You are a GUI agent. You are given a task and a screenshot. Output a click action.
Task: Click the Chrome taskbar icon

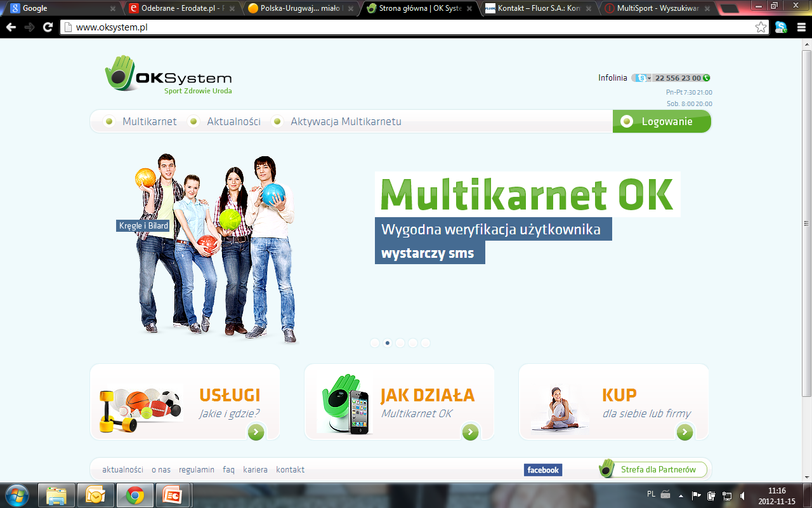(134, 495)
